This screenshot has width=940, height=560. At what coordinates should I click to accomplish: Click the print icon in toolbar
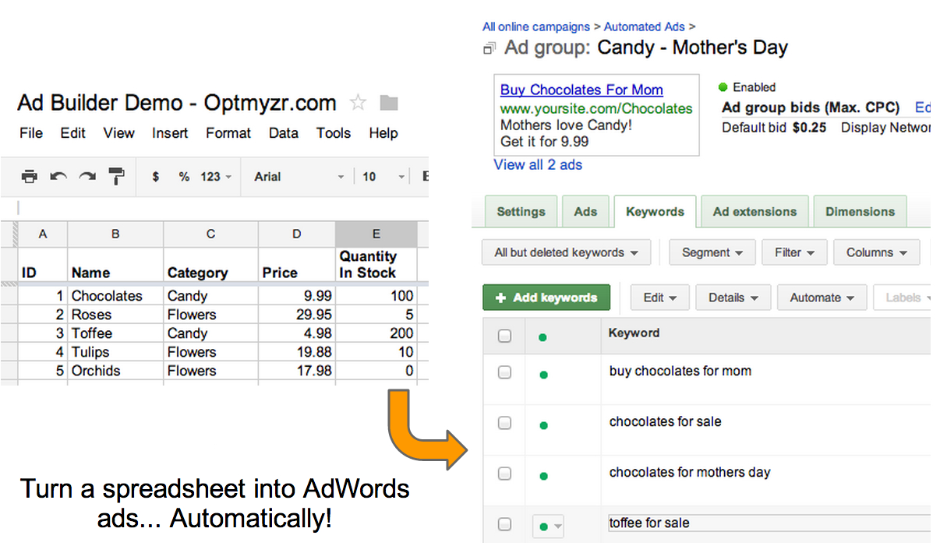coord(30,177)
